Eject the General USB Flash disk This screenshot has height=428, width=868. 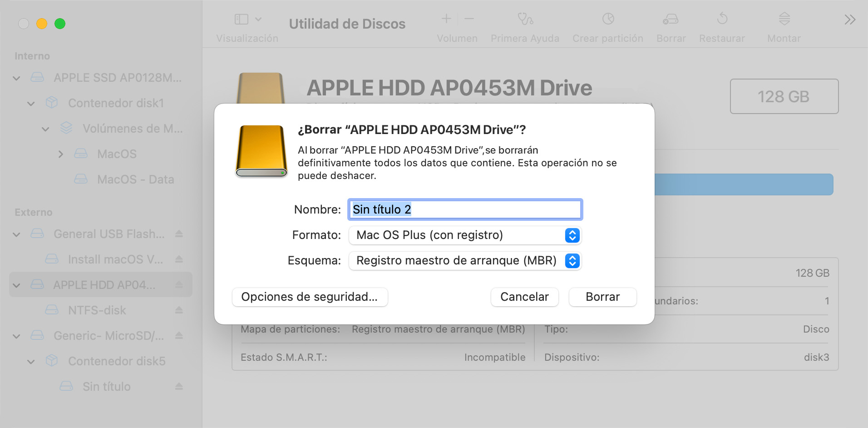[x=179, y=234]
